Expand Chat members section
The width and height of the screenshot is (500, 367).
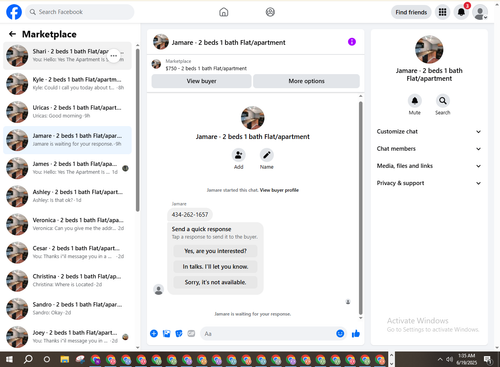(429, 149)
